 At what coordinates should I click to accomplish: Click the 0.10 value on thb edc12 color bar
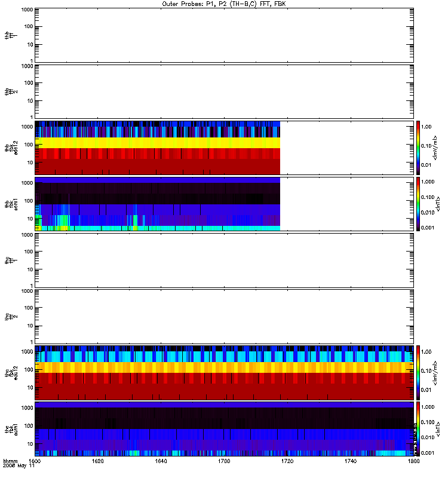[426, 146]
